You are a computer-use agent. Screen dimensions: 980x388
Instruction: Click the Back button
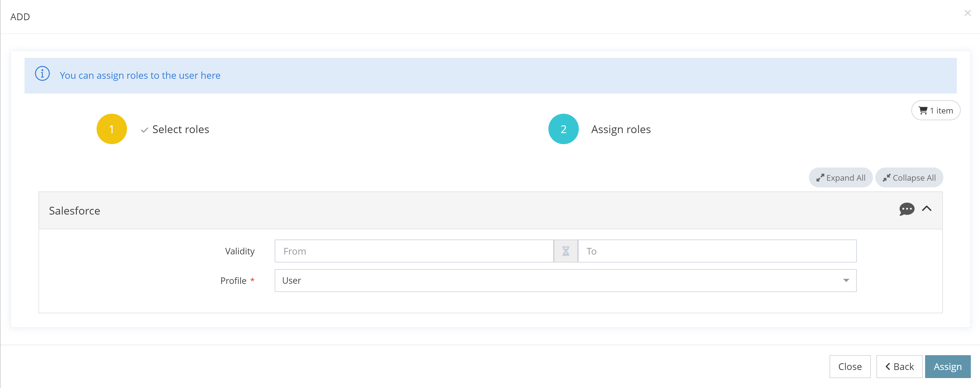899,367
